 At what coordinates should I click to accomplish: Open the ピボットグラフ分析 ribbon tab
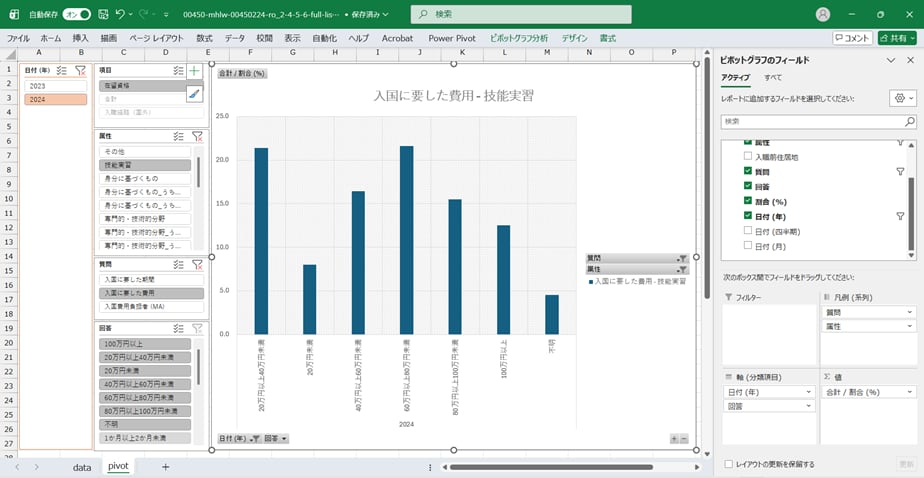519,37
